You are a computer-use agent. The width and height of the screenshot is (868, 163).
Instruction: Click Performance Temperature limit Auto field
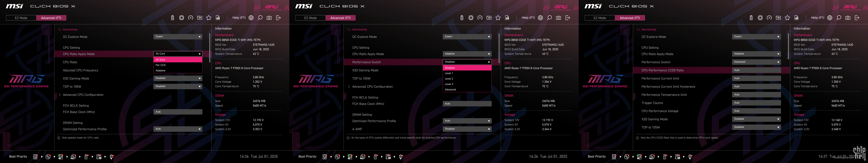click(x=756, y=94)
